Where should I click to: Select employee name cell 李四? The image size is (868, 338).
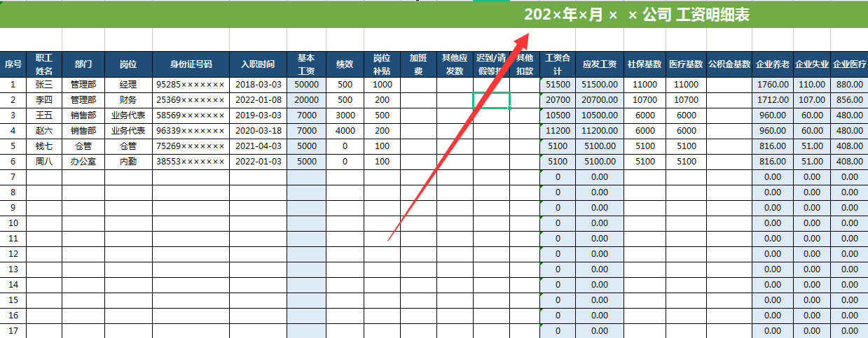click(44, 100)
